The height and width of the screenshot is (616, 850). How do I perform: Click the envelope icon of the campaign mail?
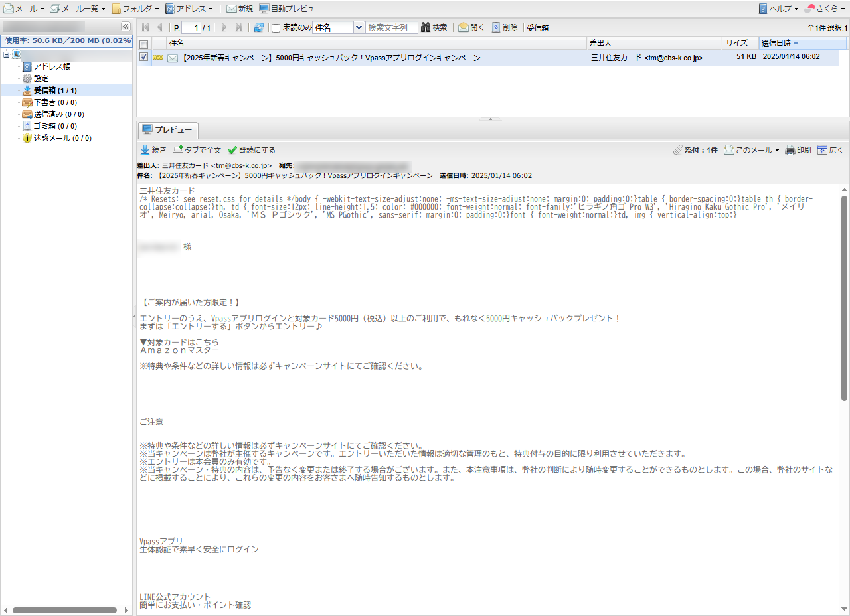173,58
